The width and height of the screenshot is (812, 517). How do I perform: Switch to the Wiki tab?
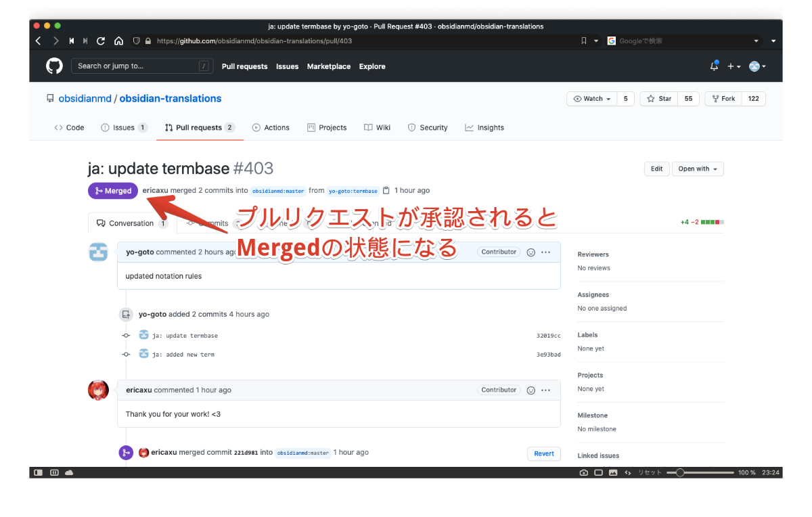pos(377,127)
